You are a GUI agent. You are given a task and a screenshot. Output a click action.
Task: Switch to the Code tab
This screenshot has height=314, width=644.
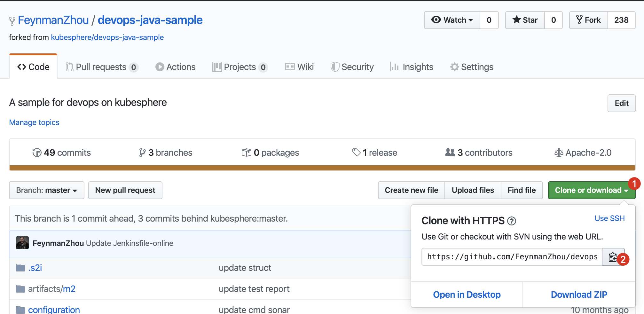pos(33,67)
